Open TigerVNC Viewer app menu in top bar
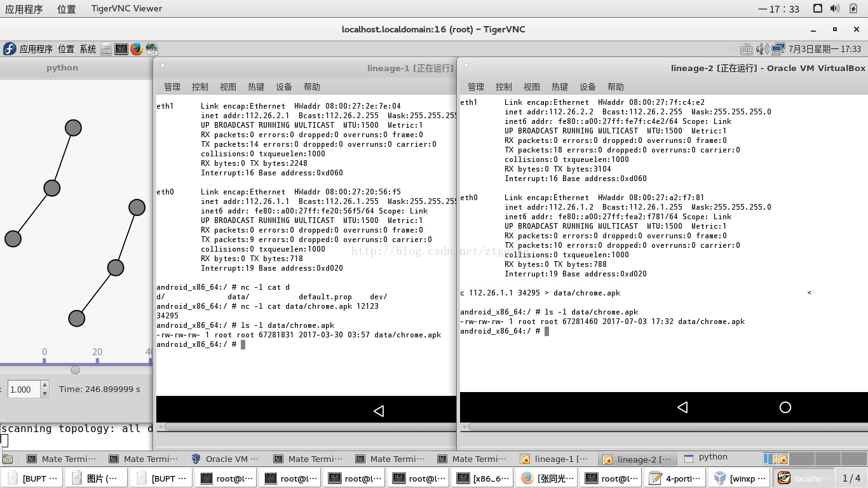 [126, 9]
